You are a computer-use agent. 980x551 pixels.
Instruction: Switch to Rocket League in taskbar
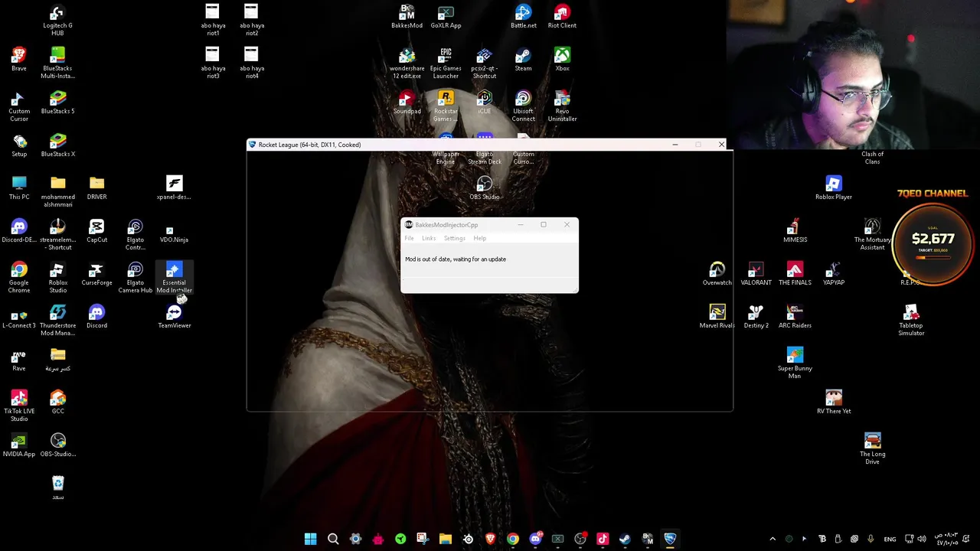point(670,539)
